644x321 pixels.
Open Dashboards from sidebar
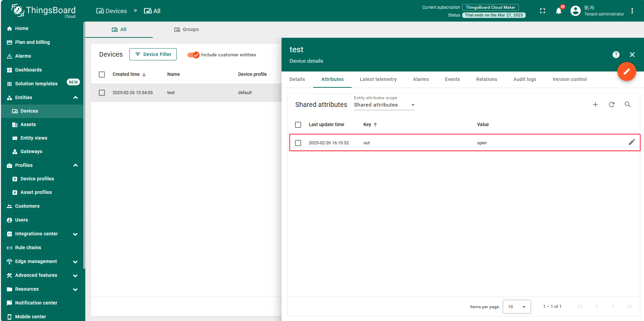[42, 70]
